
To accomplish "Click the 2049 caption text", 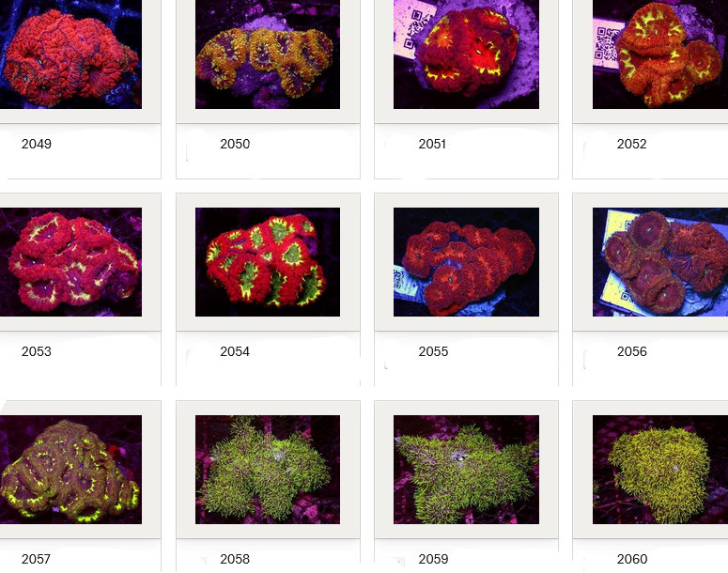I will 37,144.
